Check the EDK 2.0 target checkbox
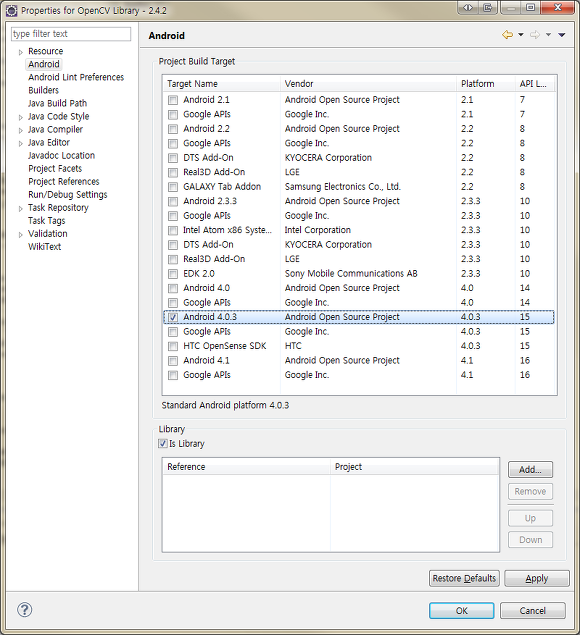Screen dimensions: 580x635 (173, 274)
